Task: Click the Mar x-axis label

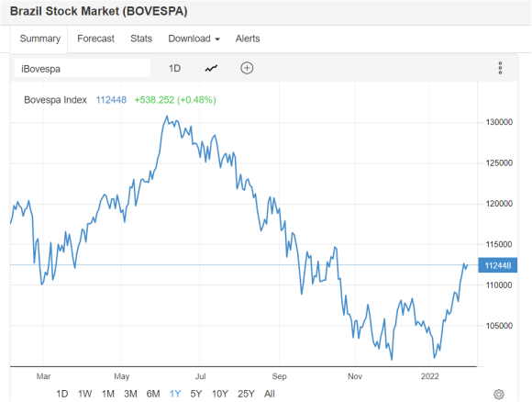Action: click(x=43, y=376)
